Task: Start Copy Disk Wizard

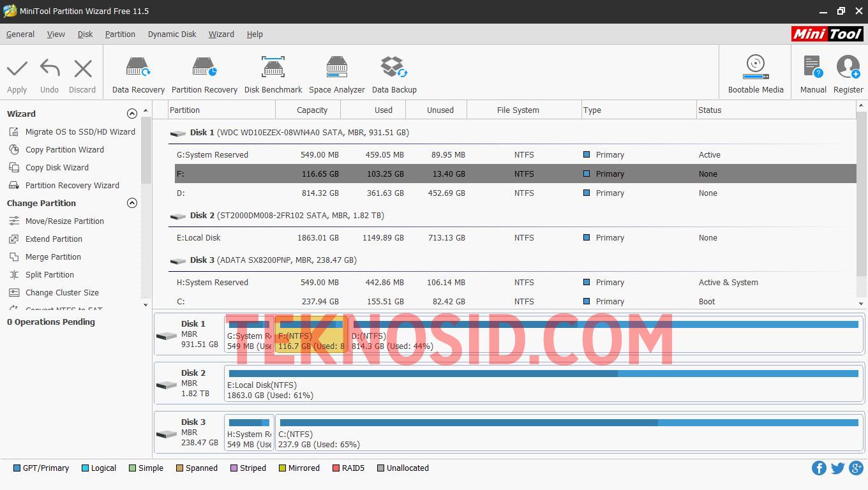Action: pyautogui.click(x=57, y=168)
